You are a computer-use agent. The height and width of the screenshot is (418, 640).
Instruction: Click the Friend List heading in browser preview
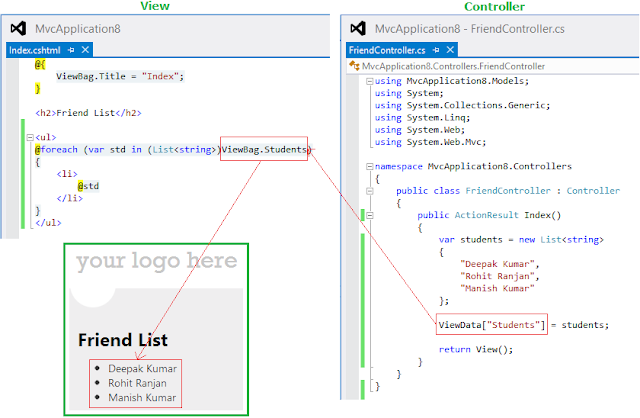point(123,340)
